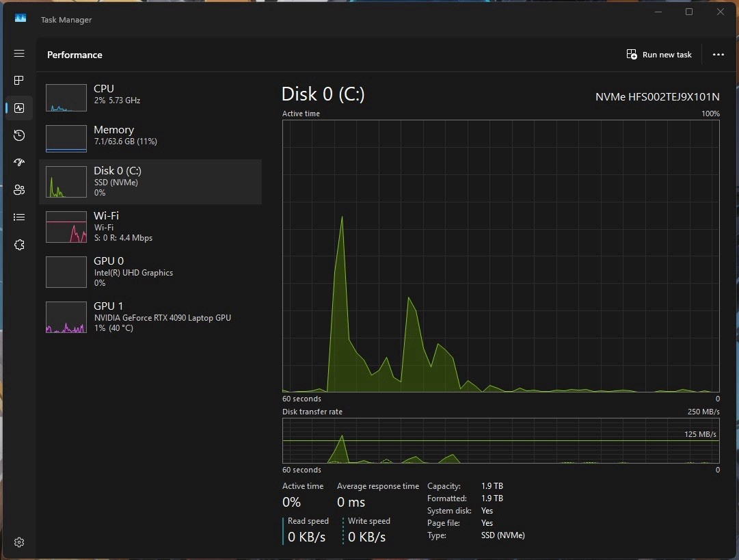Select the Disk 0 (C:) entry
Screen dimensions: 739x560
150,182
